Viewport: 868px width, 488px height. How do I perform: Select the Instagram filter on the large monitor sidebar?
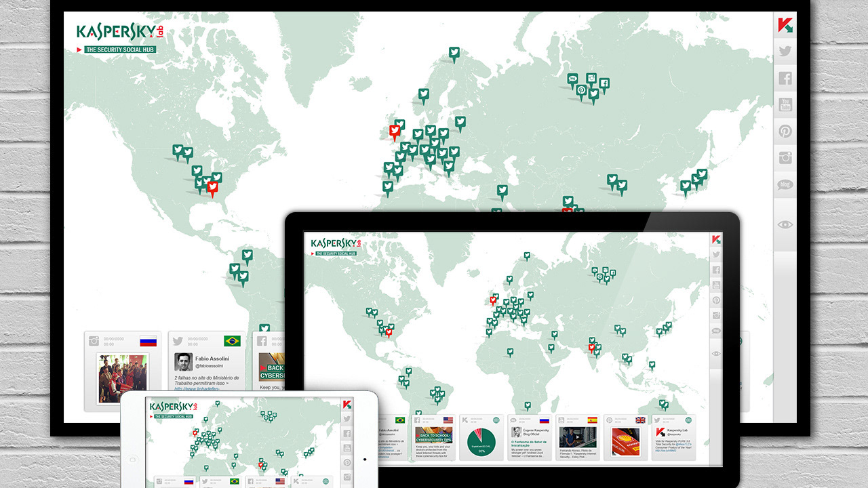pos(785,158)
